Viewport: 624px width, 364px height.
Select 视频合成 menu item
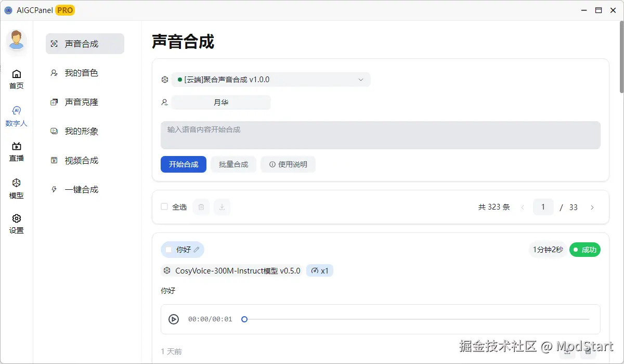85,160
